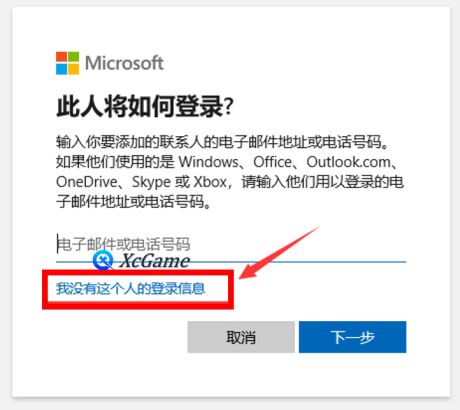
Task: Focus the 电子邮件或电话号码 input field
Action: [231, 245]
